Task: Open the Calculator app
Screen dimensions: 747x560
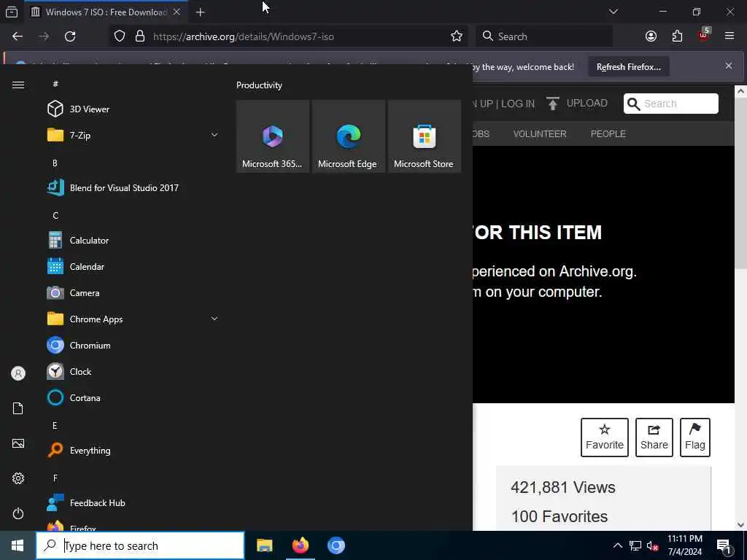Action: 133,241
